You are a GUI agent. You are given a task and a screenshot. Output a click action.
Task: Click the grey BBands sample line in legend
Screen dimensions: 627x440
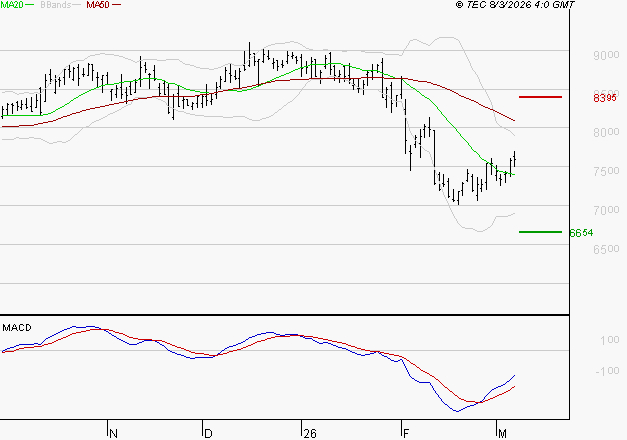76,4
